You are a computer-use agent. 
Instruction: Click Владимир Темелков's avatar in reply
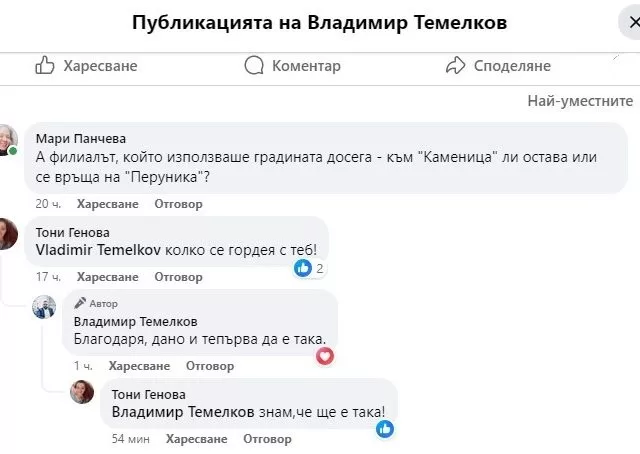click(44, 307)
